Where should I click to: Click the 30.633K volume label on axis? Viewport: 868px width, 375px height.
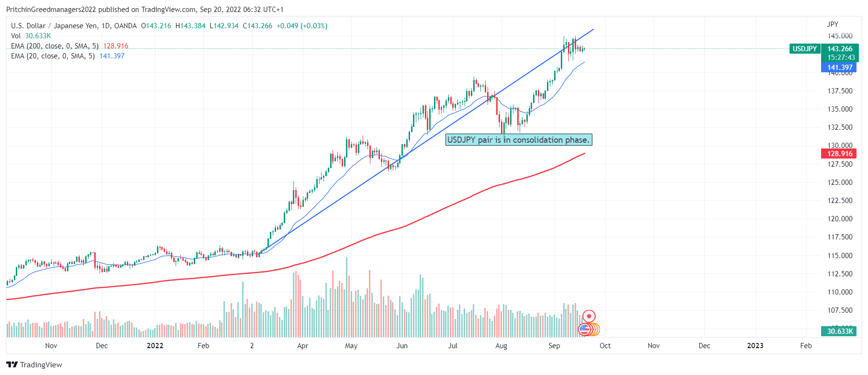click(x=840, y=331)
